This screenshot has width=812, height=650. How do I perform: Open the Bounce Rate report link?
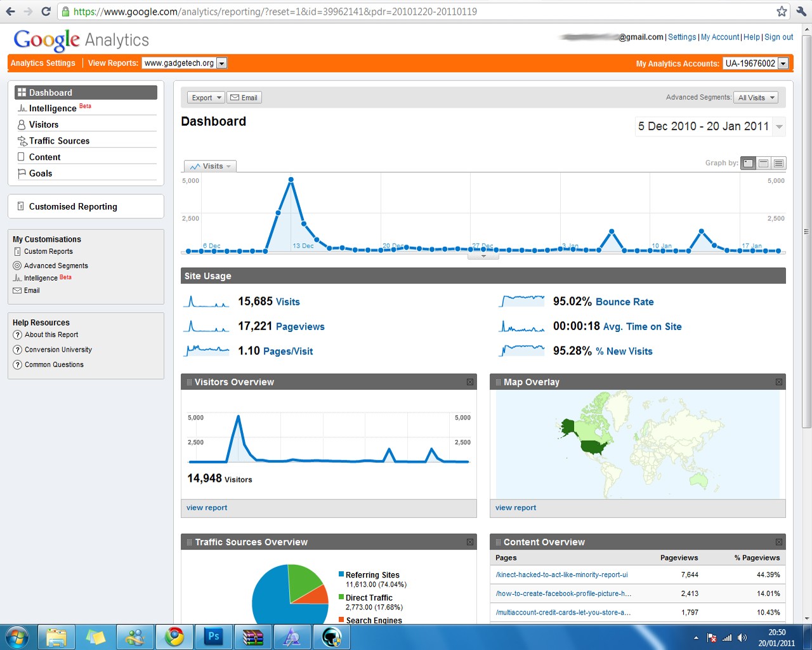(624, 302)
